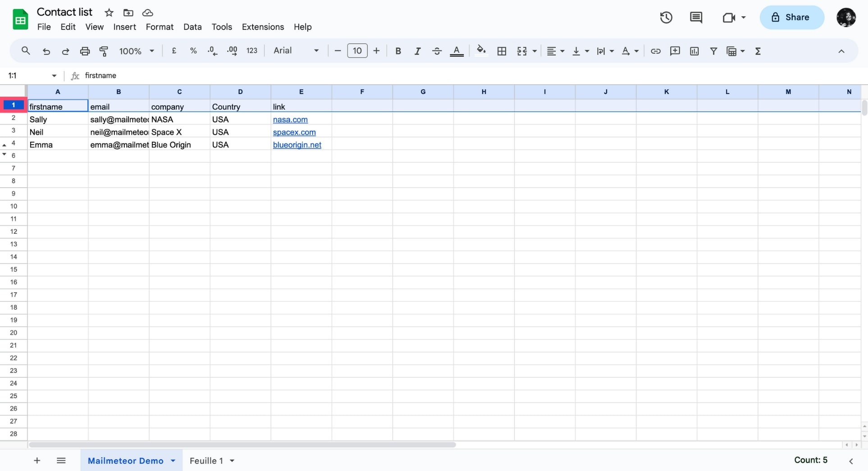Show all sheets list button
868x471 pixels.
pyautogui.click(x=61, y=461)
